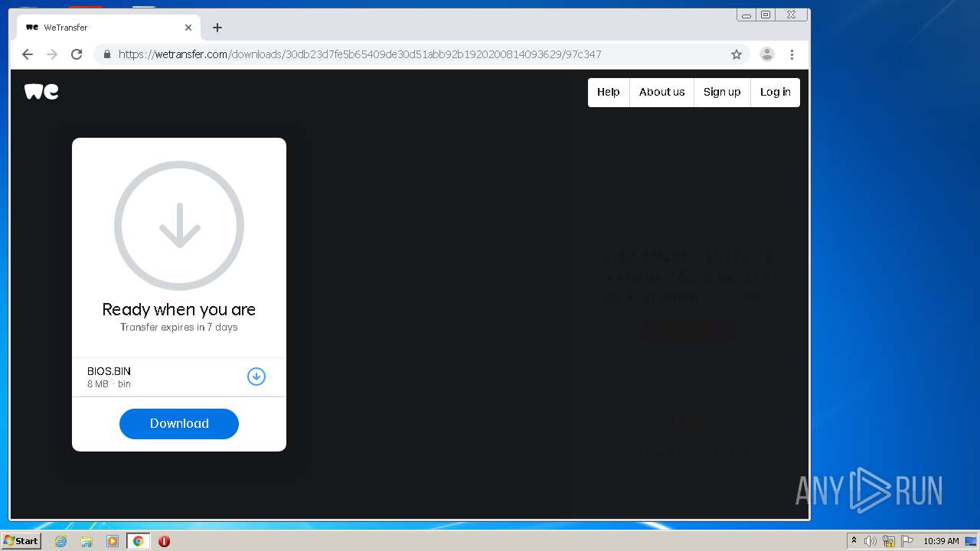Select the BIOS.BIN file name
The height and width of the screenshot is (551, 980).
point(109,371)
